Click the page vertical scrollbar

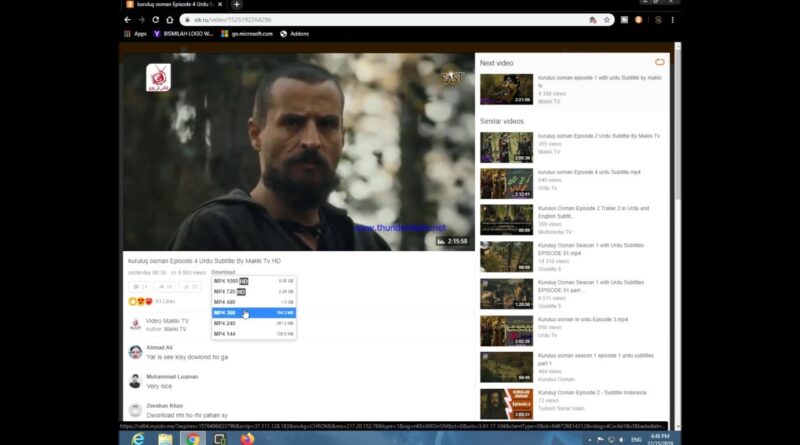click(678, 125)
